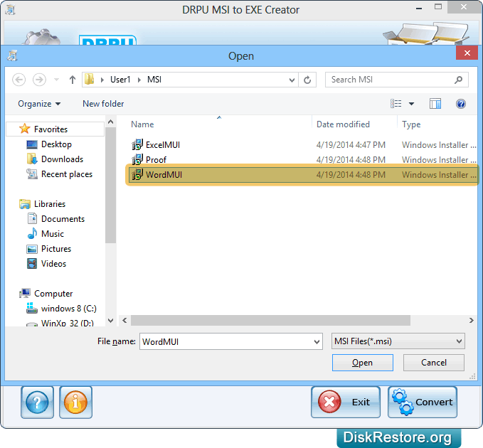Click the search magnifier icon
Screen dimensions: 483x448
pos(458,80)
